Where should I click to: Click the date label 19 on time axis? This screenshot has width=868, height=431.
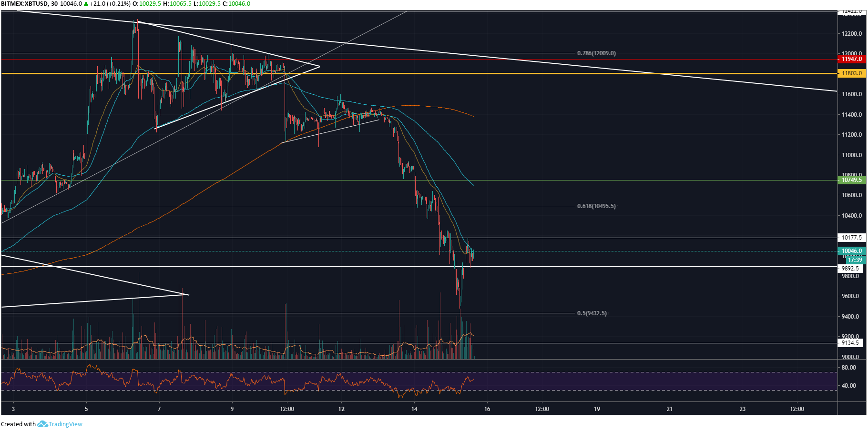click(x=597, y=409)
